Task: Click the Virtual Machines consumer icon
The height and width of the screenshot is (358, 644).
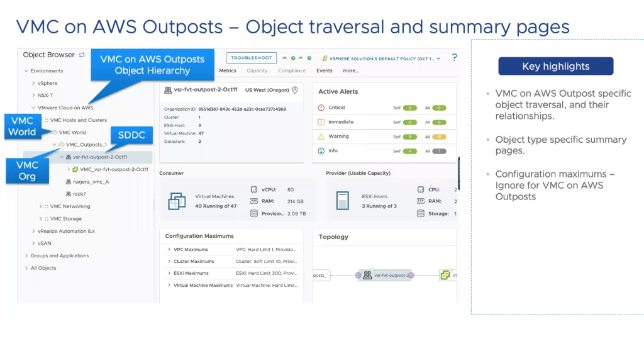Action: pos(177,201)
